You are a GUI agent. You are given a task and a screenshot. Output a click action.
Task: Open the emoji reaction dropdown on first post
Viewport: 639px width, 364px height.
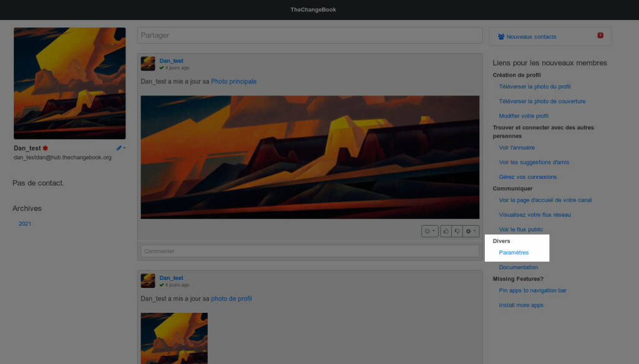(429, 231)
